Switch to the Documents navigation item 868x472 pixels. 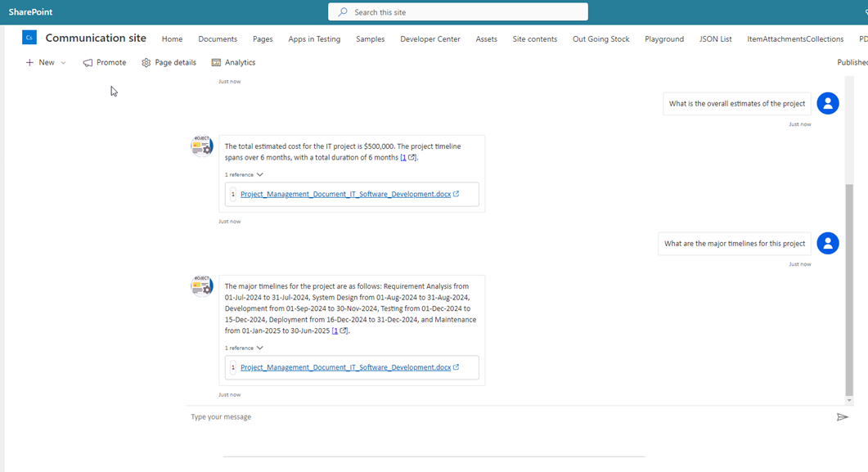218,38
